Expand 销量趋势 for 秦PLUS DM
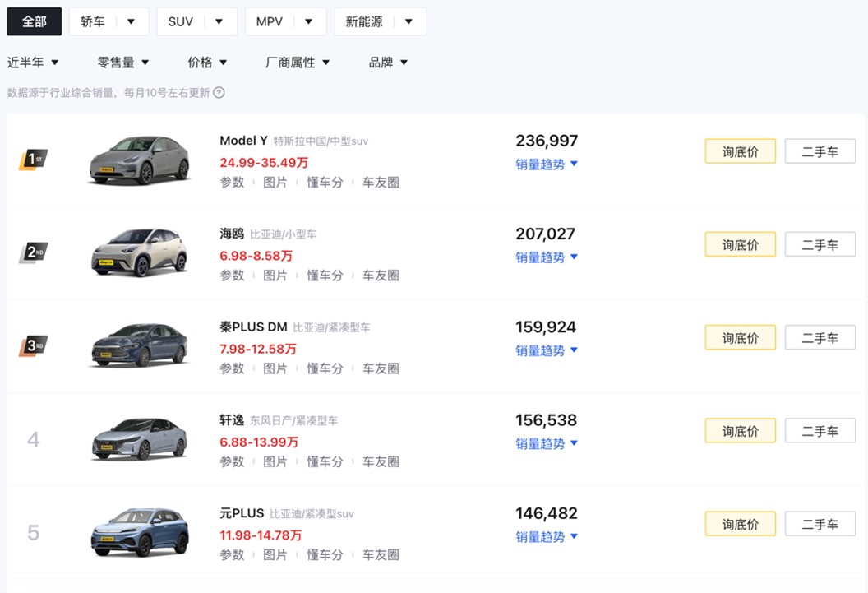Image resolution: width=868 pixels, height=593 pixels. click(547, 350)
